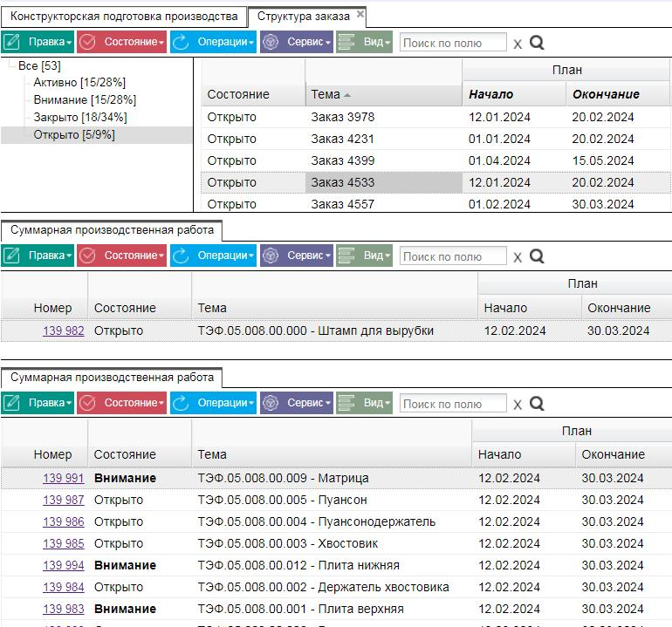Open work number link 139 982

point(64,331)
